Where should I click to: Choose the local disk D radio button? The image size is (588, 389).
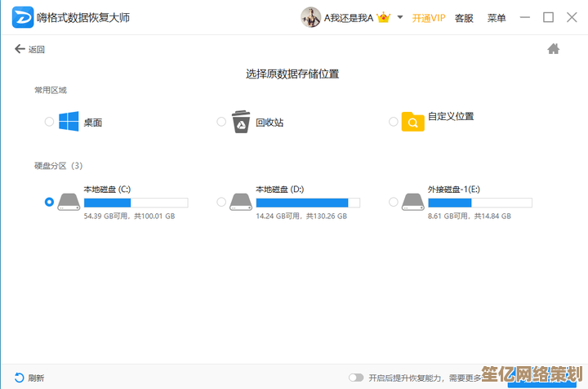tap(221, 202)
